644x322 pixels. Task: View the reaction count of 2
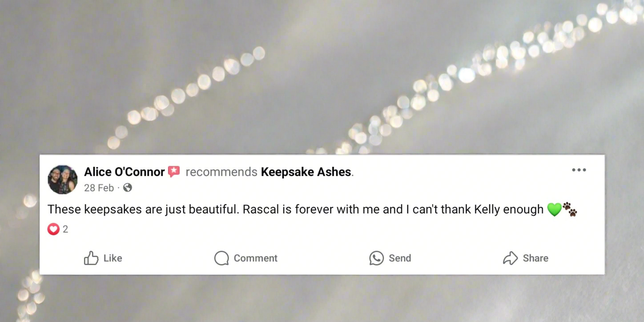pyautogui.click(x=65, y=229)
